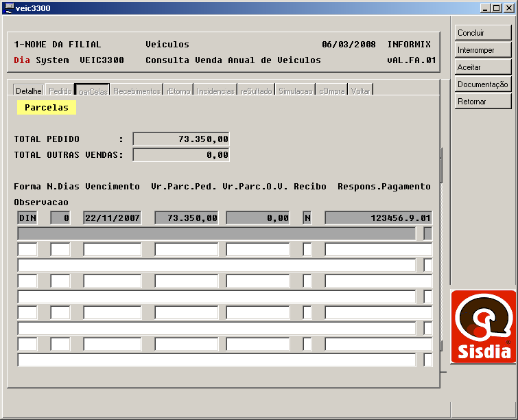Click the Voltar tab
518x420 pixels.
click(360, 91)
